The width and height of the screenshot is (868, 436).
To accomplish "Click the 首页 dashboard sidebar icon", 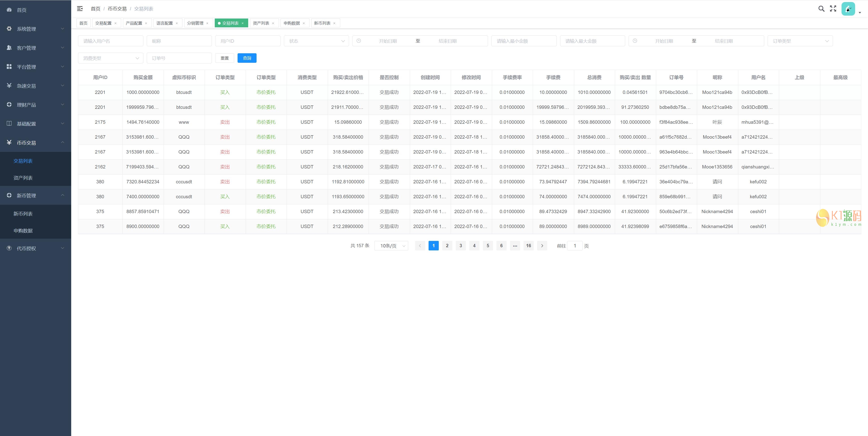I will click(9, 10).
